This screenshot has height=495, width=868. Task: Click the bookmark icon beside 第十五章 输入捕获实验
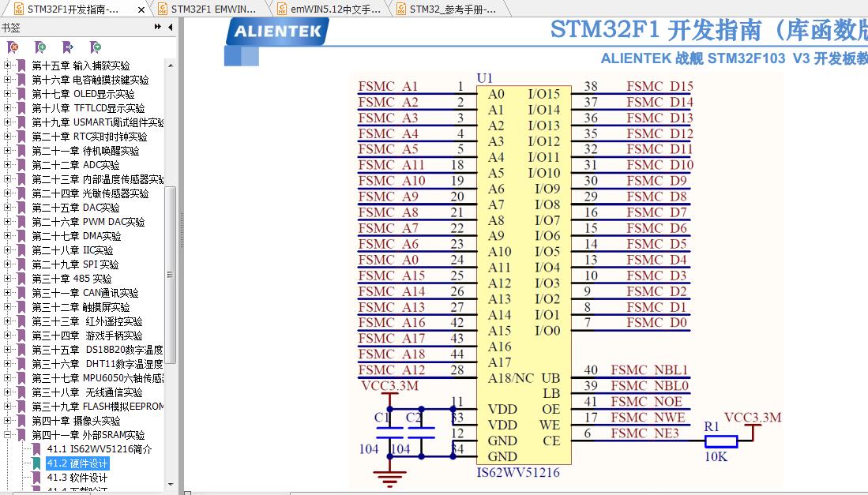tap(21, 66)
